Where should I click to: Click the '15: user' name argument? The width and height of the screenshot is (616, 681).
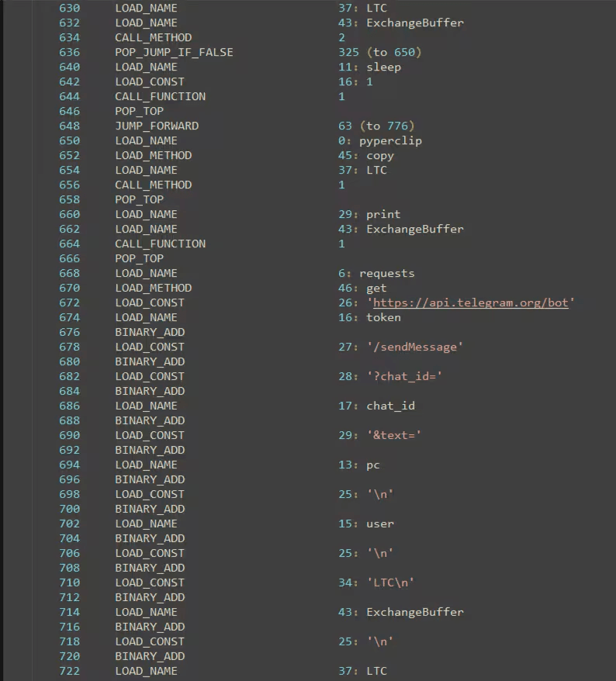[x=366, y=524]
